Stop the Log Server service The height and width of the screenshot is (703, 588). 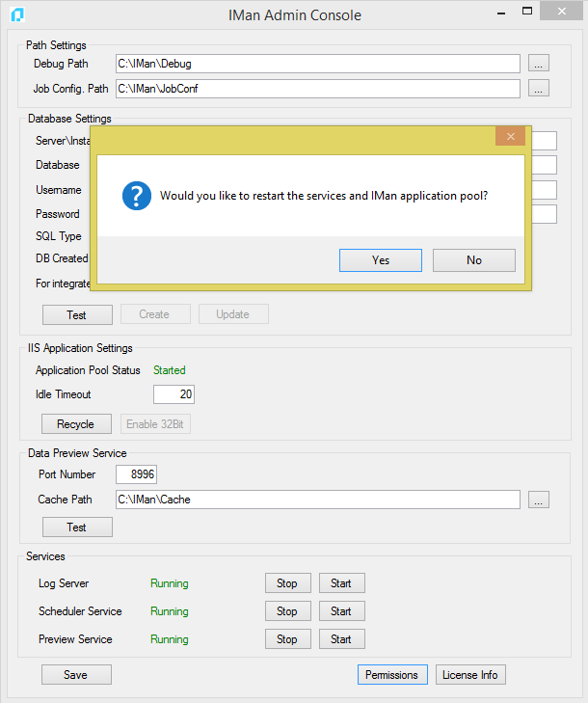pos(287,583)
